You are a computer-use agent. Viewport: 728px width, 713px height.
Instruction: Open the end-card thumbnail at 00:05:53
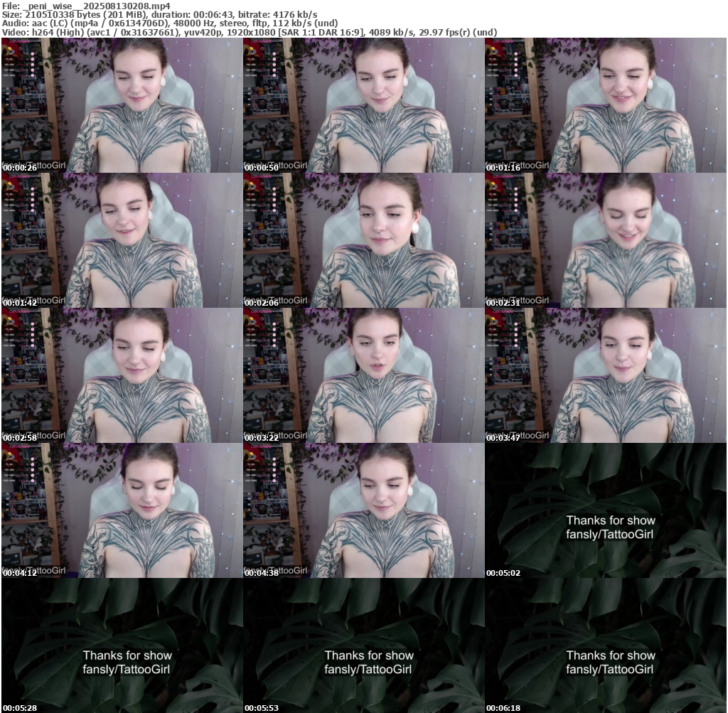pos(363,645)
